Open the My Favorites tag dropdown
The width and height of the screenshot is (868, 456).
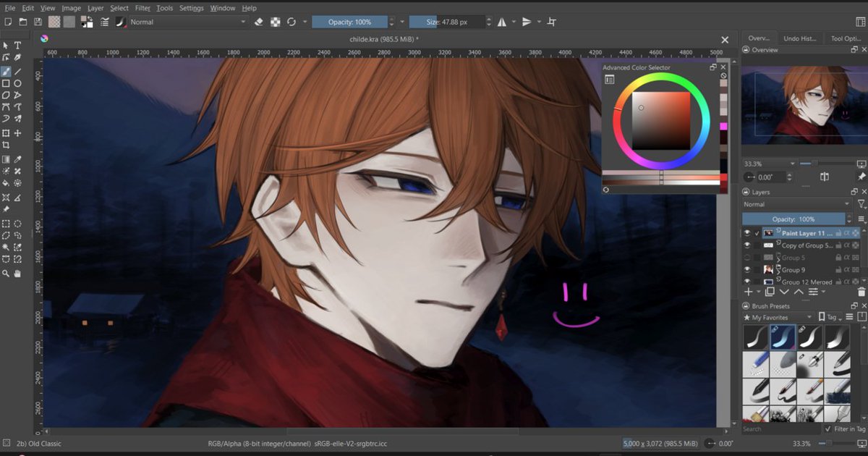pos(779,317)
